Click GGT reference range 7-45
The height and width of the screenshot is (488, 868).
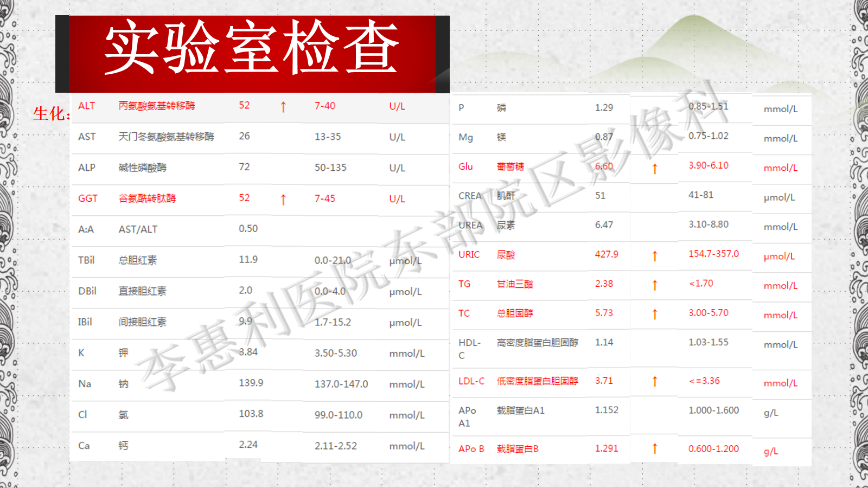coord(325,198)
